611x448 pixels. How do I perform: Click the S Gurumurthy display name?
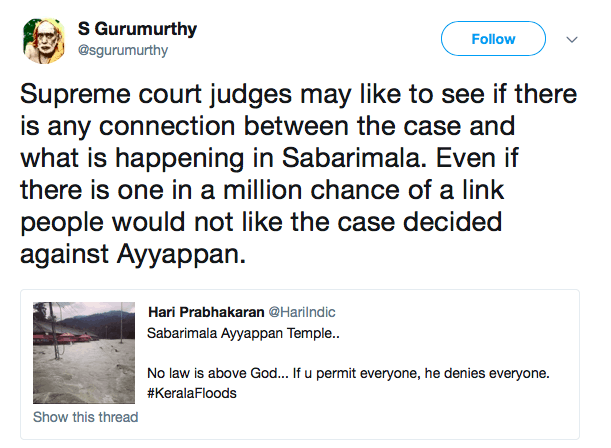138,30
